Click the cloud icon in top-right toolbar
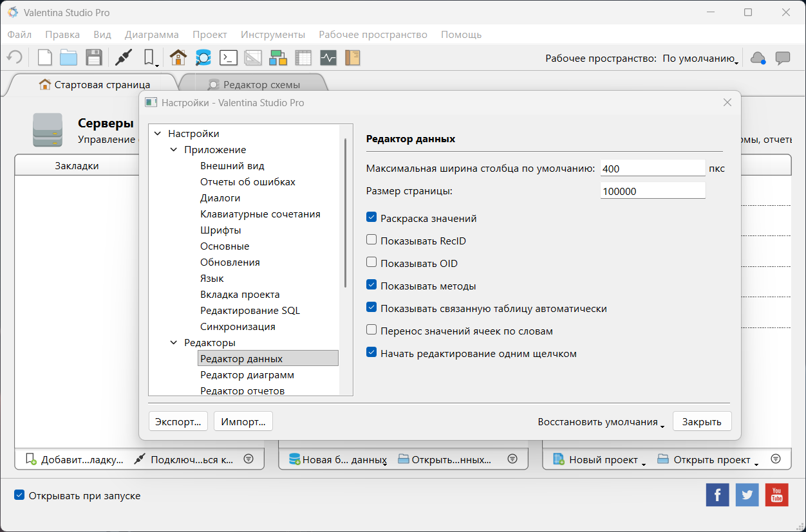 tap(758, 58)
